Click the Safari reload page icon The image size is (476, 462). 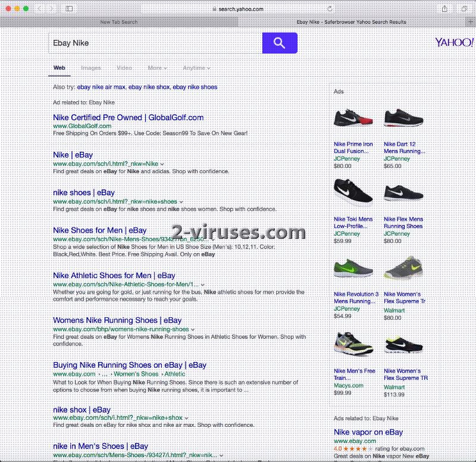330,9
